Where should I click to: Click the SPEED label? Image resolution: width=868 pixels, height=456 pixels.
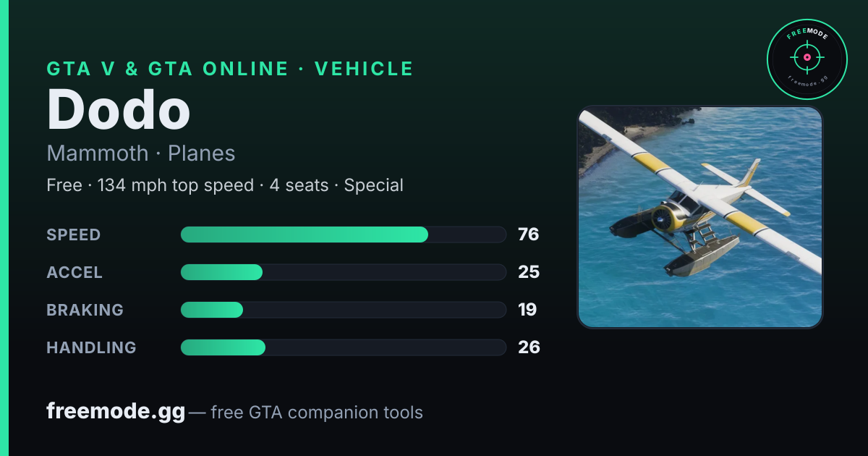click(x=74, y=235)
